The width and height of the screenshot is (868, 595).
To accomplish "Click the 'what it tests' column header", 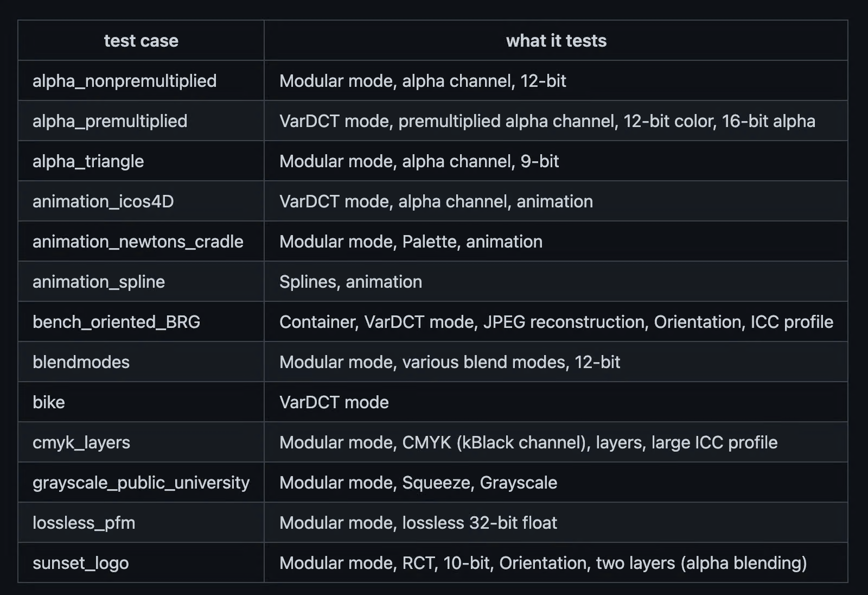I will pyautogui.click(x=556, y=41).
